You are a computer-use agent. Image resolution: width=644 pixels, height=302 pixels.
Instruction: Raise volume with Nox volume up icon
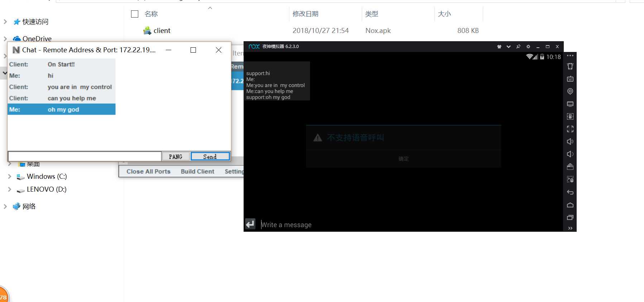[x=570, y=142]
